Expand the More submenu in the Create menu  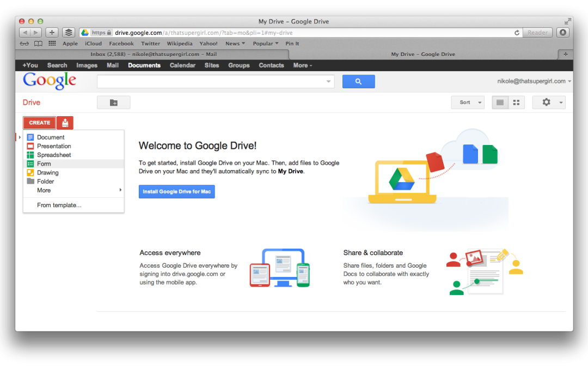click(74, 190)
